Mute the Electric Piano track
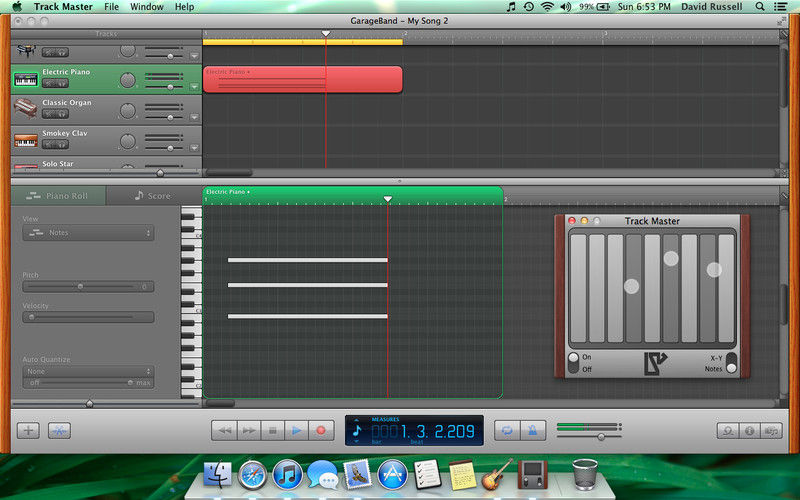The image size is (800, 500). click(x=49, y=83)
